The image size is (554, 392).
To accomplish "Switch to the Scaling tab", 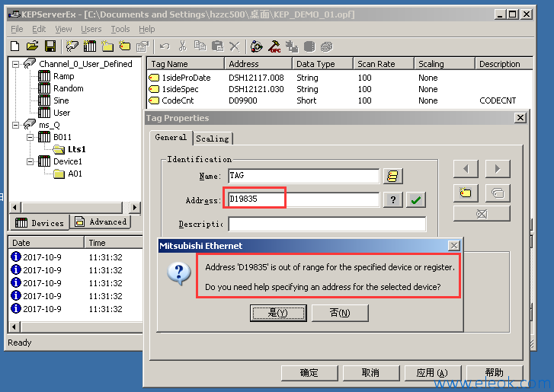I will coord(213,139).
